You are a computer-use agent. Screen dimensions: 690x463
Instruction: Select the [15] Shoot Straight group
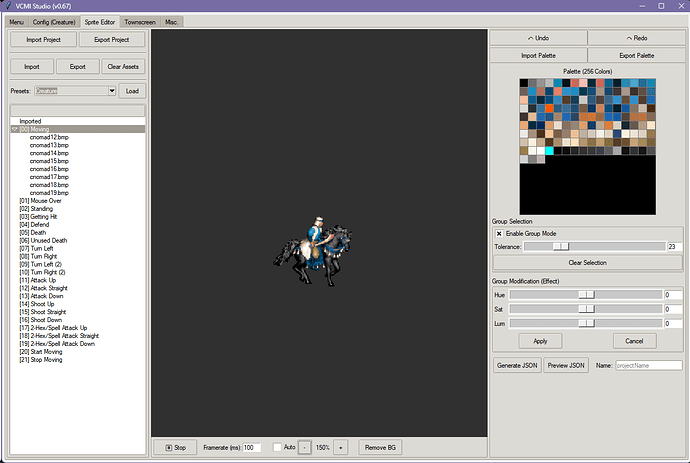(43, 312)
